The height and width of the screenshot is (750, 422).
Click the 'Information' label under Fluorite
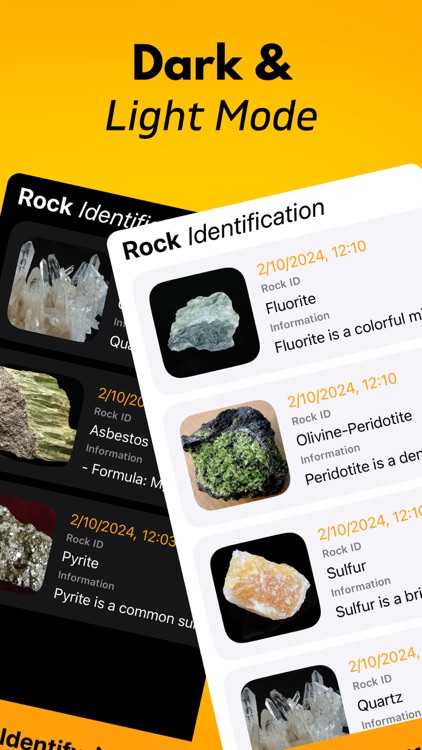click(300, 321)
